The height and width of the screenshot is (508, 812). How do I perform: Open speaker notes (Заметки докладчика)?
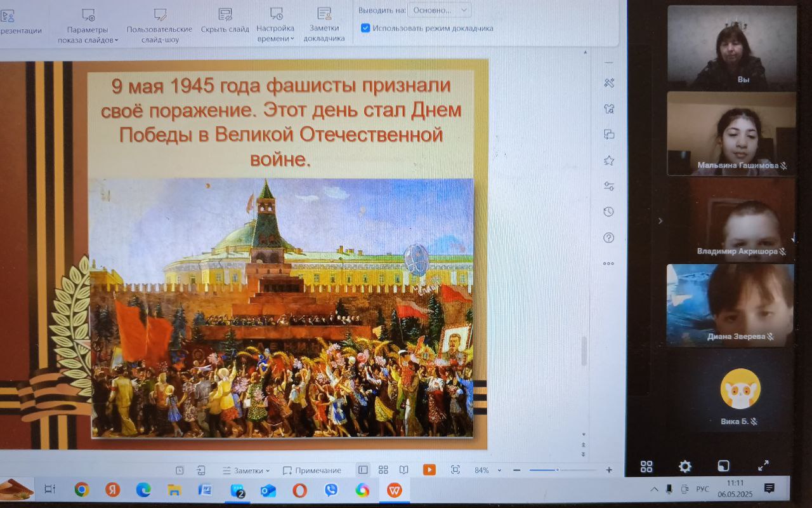(x=324, y=25)
